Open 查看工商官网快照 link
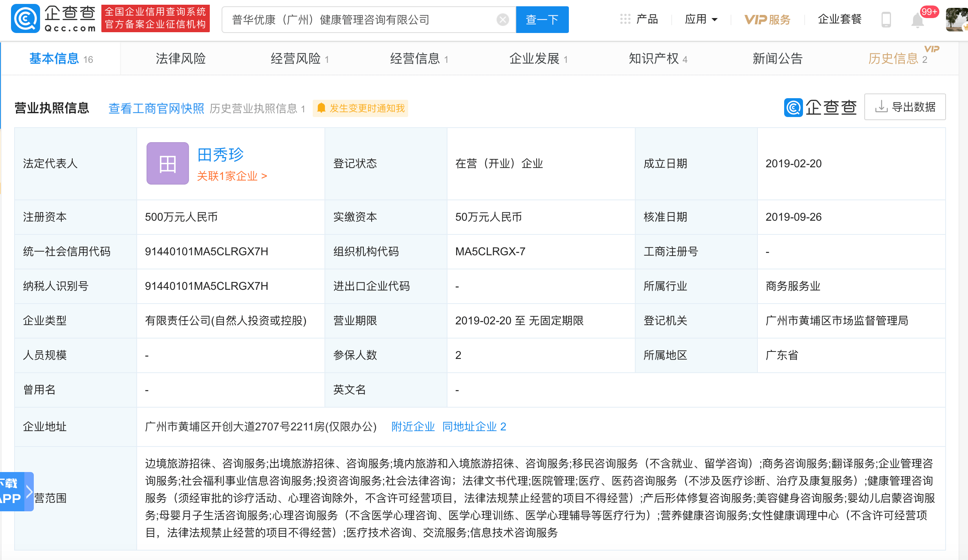The width and height of the screenshot is (968, 560). tap(156, 108)
